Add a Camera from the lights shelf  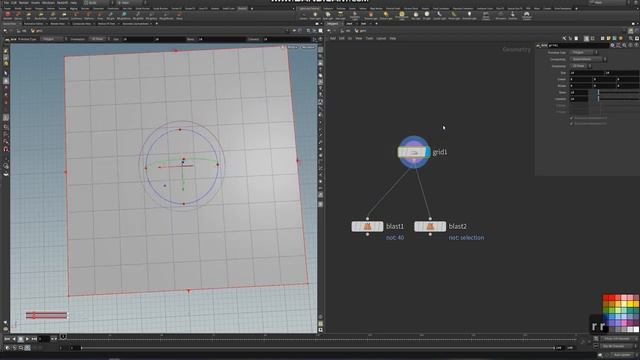tap(303, 16)
